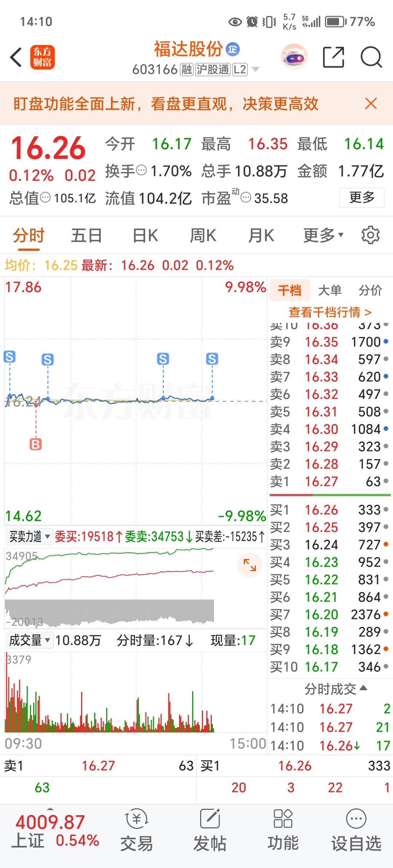The height and width of the screenshot is (868, 393).
Task: Select 买10 16.17 order row
Action: point(329,667)
